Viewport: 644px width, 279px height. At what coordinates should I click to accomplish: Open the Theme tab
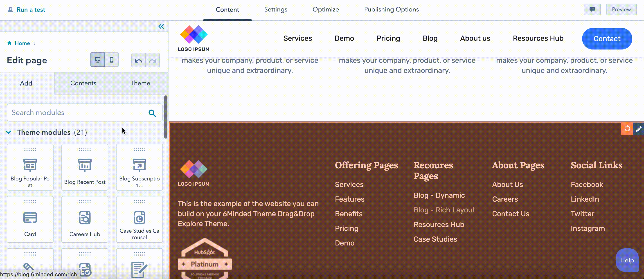[140, 83]
